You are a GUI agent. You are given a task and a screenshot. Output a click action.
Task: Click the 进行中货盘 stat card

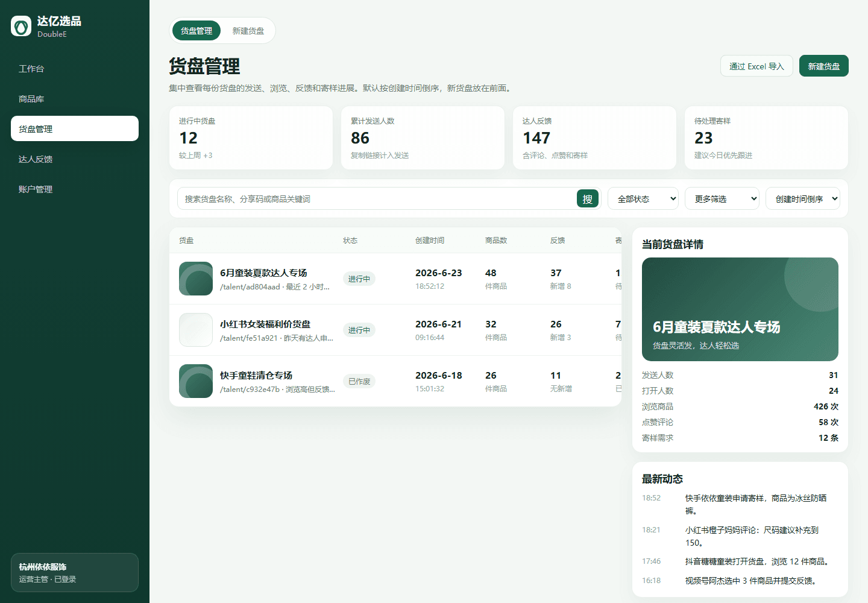pos(251,138)
